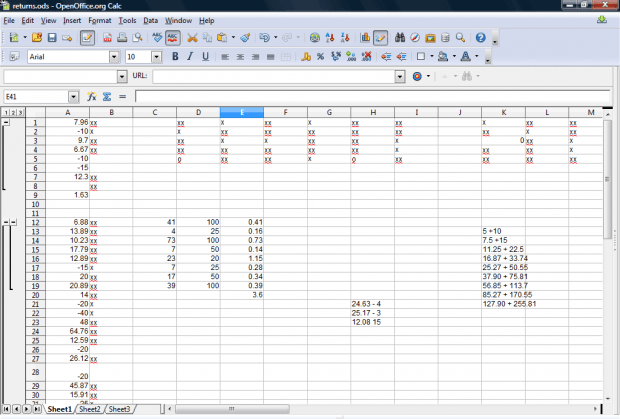Add a decimal place
The image size is (620, 419).
tap(351, 57)
